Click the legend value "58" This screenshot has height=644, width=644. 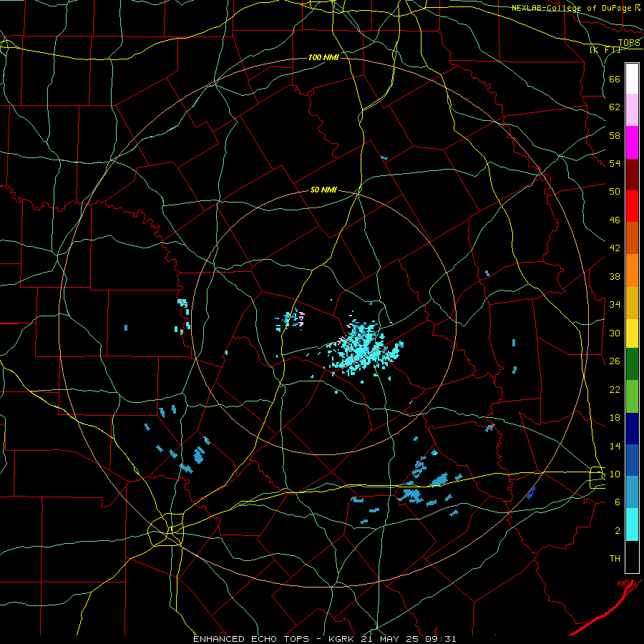615,135
